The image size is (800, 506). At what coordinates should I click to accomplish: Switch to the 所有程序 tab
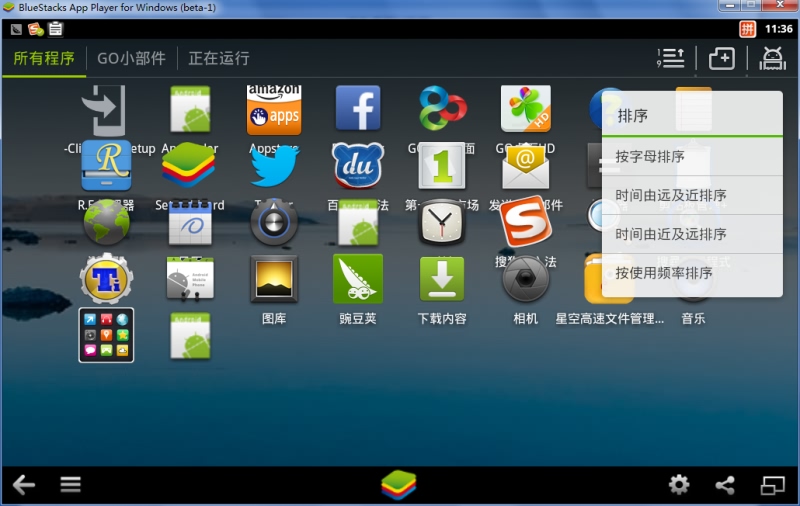point(44,58)
